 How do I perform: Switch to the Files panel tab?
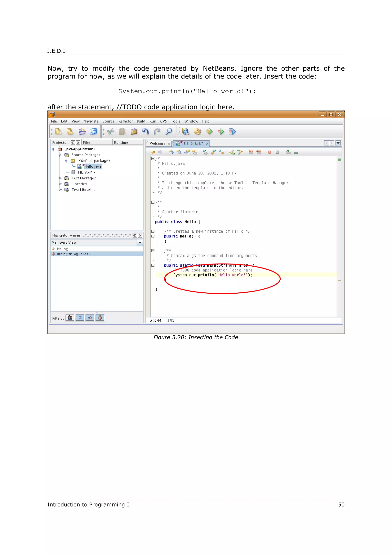click(87, 143)
